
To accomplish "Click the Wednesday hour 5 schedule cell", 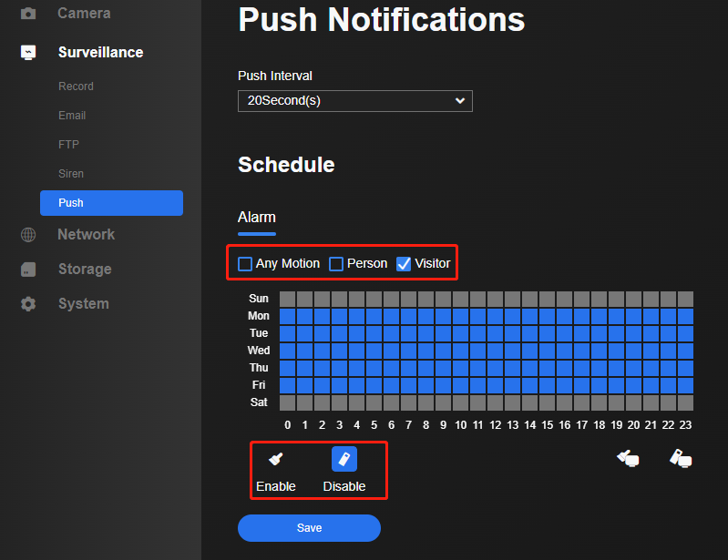I will click(x=374, y=351).
